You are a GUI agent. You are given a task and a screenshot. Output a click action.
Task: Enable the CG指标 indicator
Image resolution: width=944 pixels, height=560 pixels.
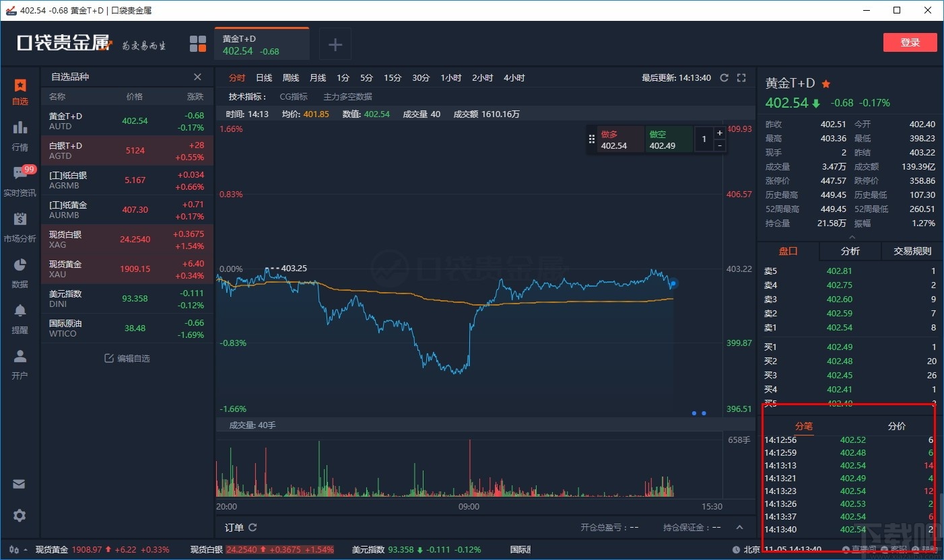tap(294, 96)
